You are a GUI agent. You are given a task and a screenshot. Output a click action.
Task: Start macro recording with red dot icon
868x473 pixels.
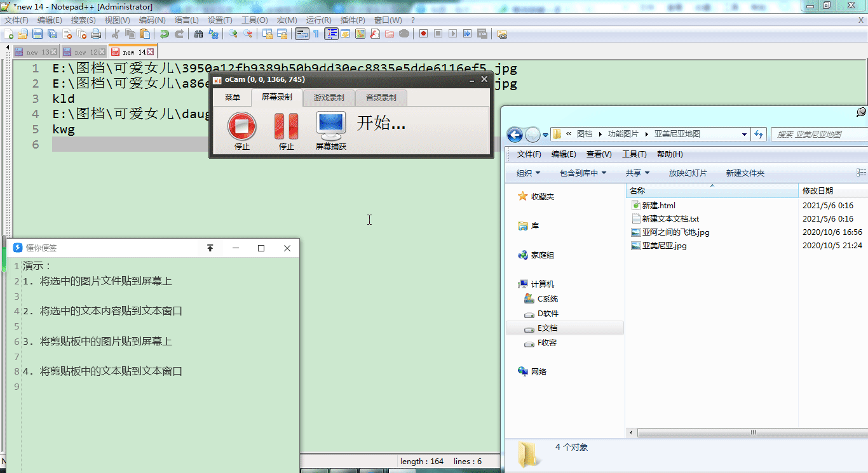(x=423, y=34)
